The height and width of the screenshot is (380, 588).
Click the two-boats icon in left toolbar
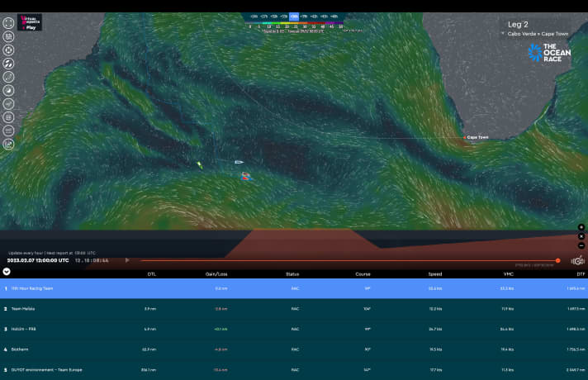[x=8, y=64]
